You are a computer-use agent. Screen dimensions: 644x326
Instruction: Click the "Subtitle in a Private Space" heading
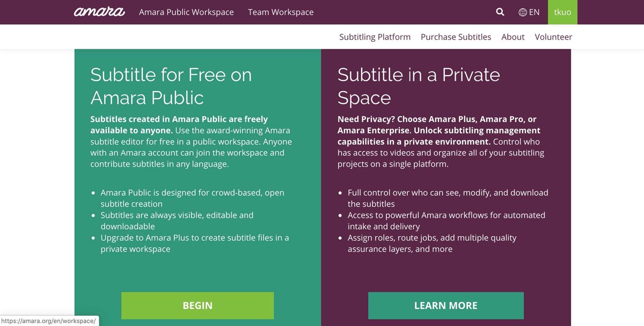coord(418,86)
